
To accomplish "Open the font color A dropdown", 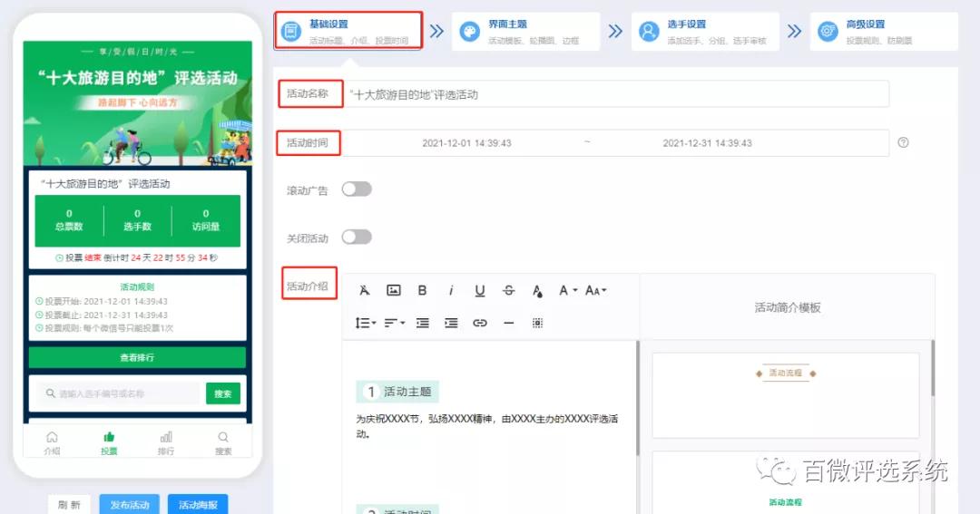I will coord(567,290).
